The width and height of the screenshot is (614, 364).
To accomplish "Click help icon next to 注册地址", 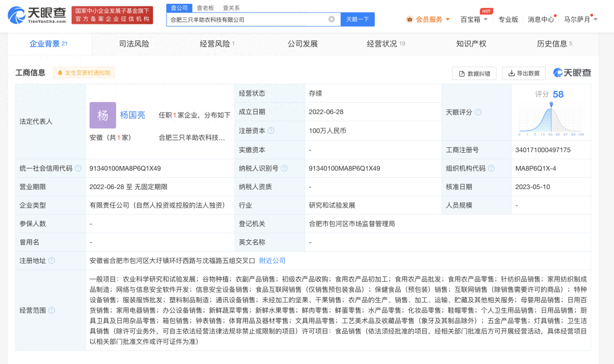I will [52, 261].
